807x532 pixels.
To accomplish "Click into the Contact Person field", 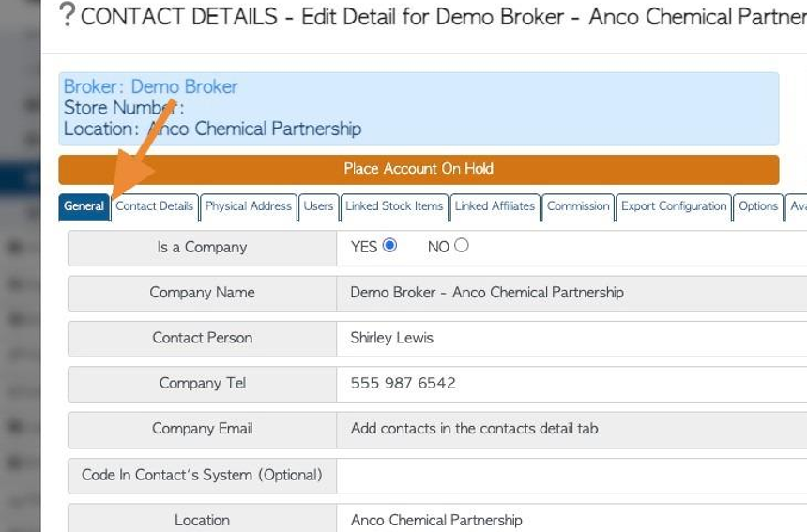I will tap(571, 339).
